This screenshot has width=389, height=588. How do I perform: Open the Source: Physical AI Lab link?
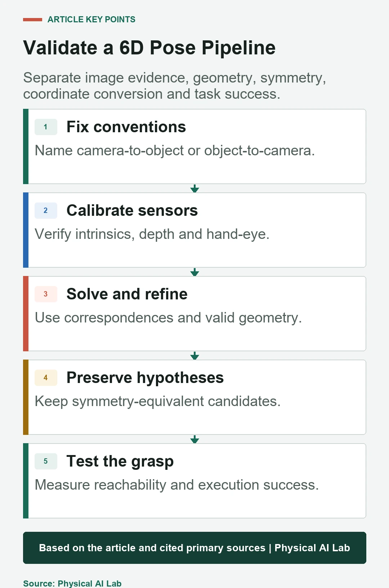click(x=72, y=583)
